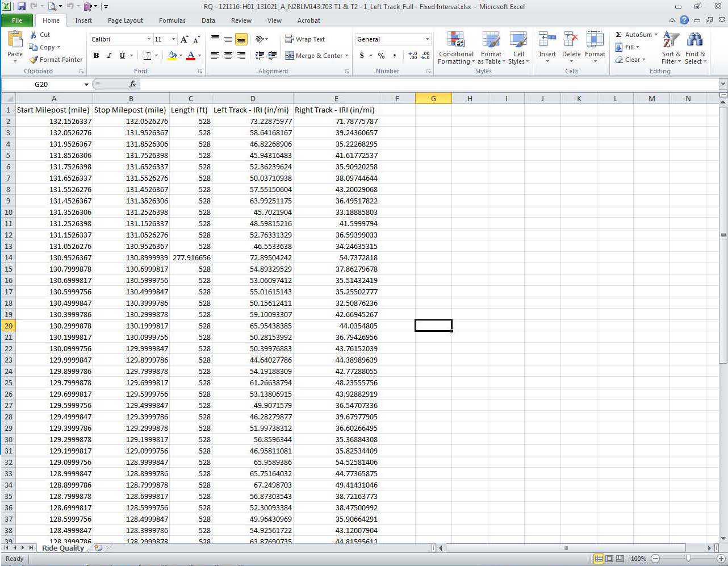Switch to the Insert ribbon tab
728x566 pixels.
point(83,20)
